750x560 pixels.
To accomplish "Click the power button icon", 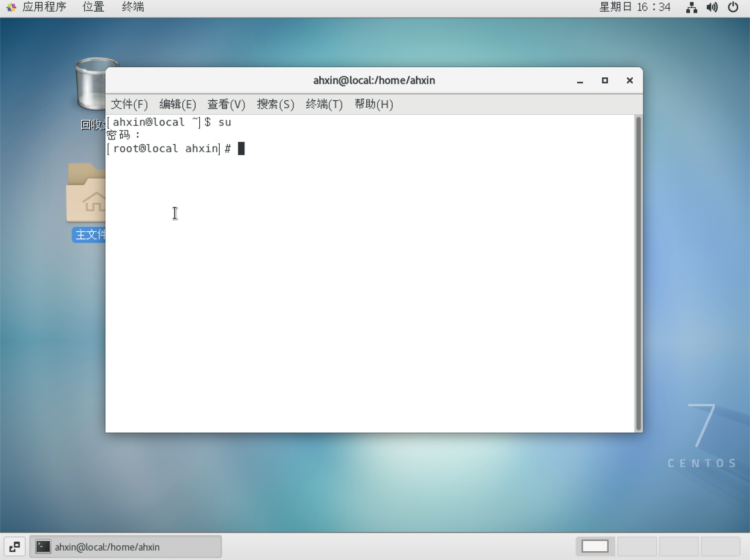I will (733, 8).
